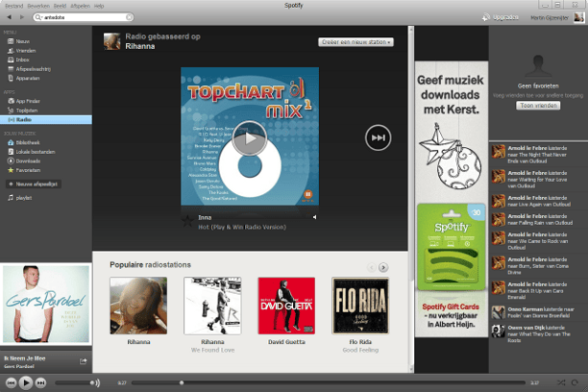Click the Rihanna station avatar at top
The height and width of the screenshot is (392, 588).
pyautogui.click(x=111, y=41)
